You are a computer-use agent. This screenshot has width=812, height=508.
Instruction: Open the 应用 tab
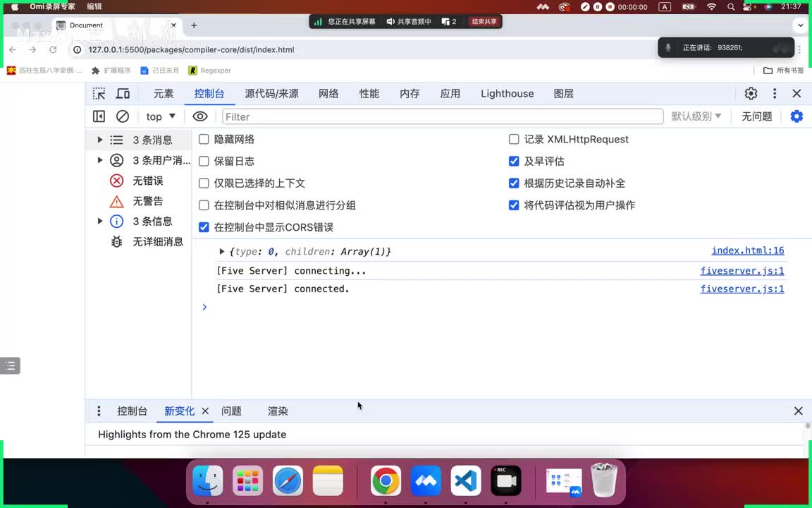tap(450, 94)
